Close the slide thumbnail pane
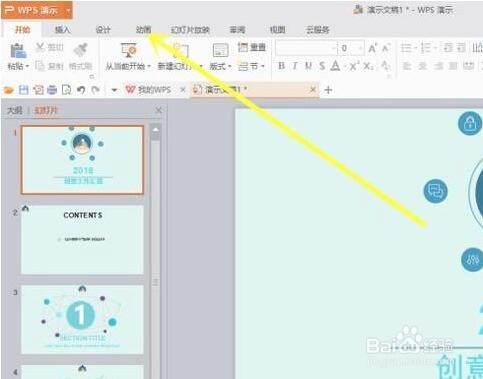The width and height of the screenshot is (483, 379). coord(159,110)
